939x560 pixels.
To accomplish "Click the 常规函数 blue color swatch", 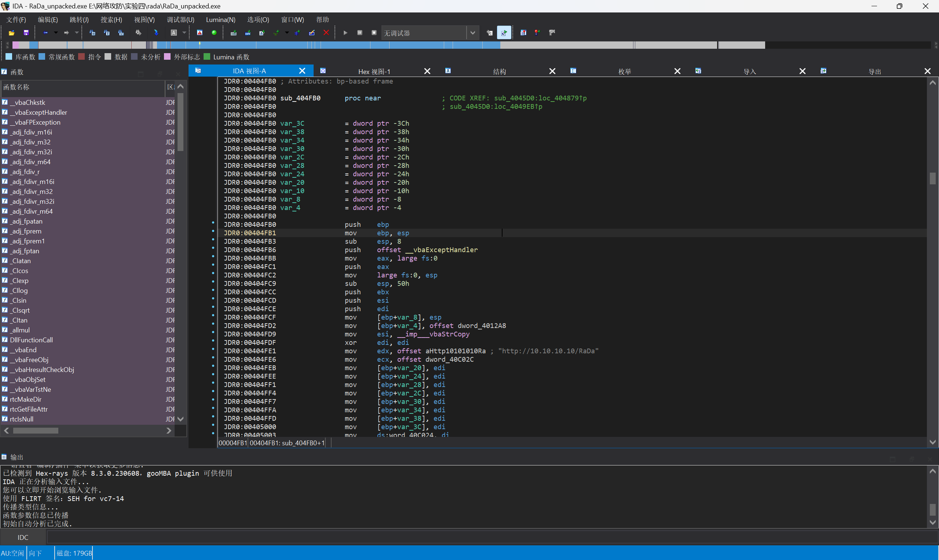I will coord(42,56).
